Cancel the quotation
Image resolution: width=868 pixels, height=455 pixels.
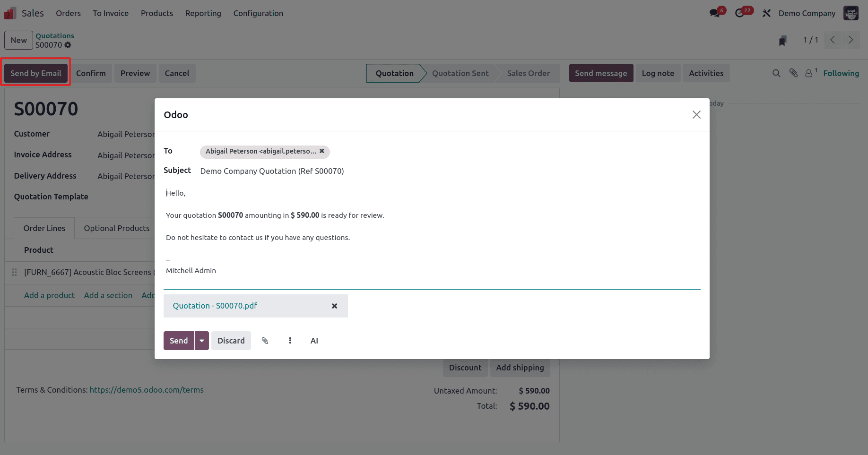(x=177, y=73)
